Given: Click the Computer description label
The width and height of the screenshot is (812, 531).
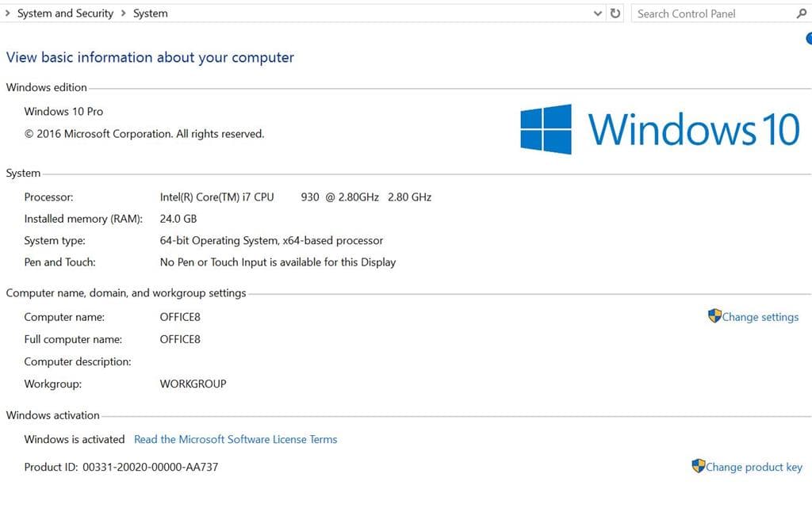Looking at the screenshot, I should (x=78, y=361).
